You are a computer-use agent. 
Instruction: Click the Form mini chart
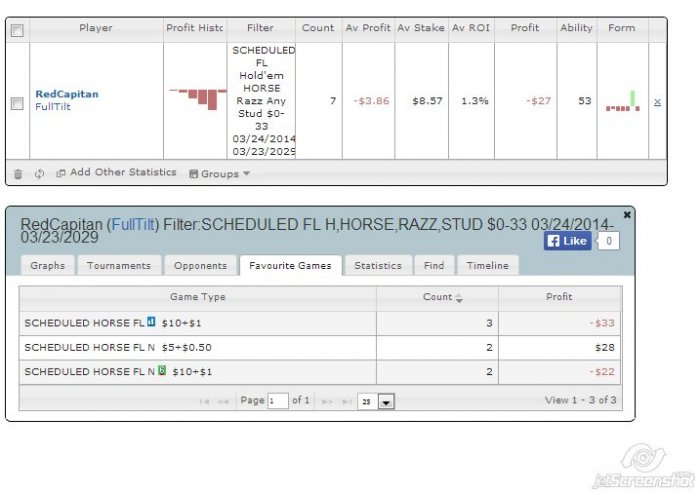623,101
